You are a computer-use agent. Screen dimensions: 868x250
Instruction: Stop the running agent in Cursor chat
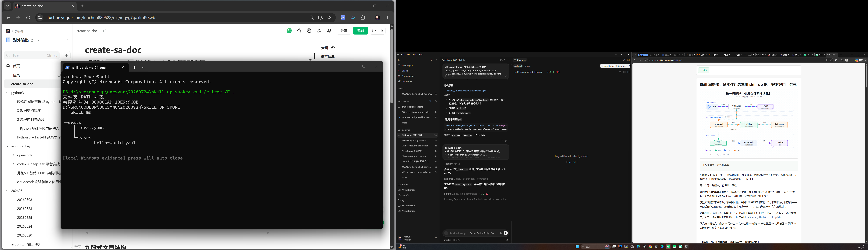(x=506, y=233)
